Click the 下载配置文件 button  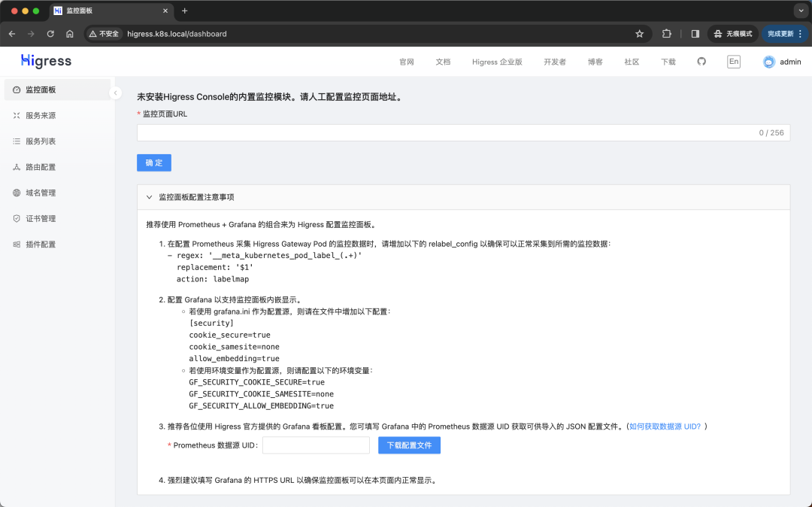(x=409, y=445)
